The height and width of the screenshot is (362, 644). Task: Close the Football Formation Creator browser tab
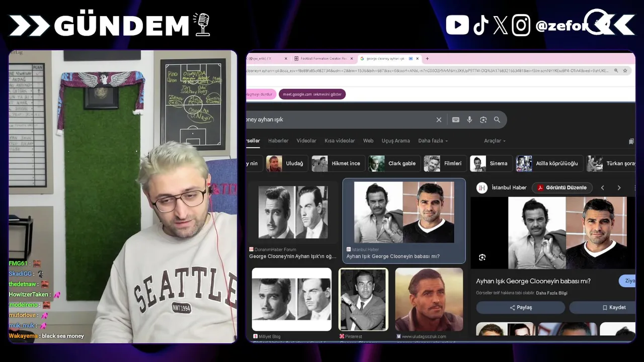click(x=351, y=58)
